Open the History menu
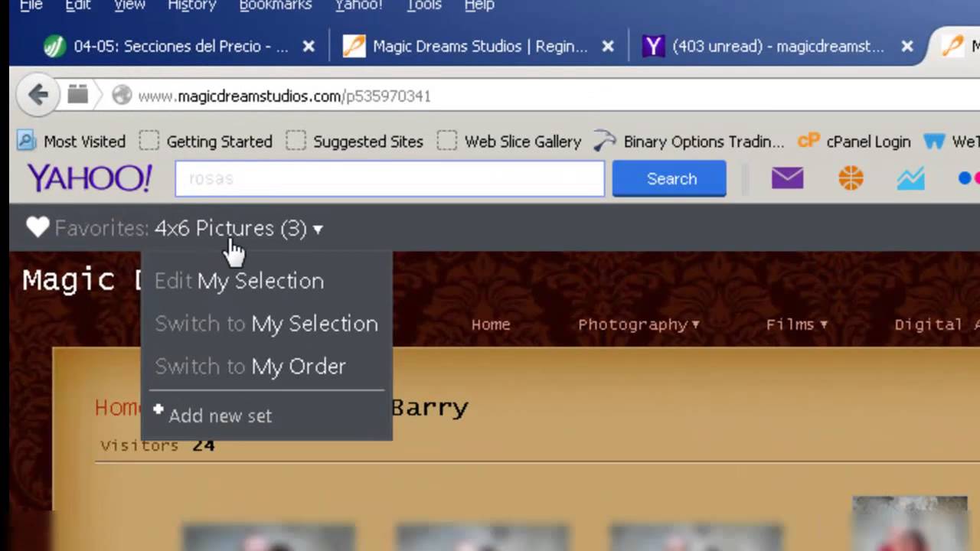 (x=191, y=6)
